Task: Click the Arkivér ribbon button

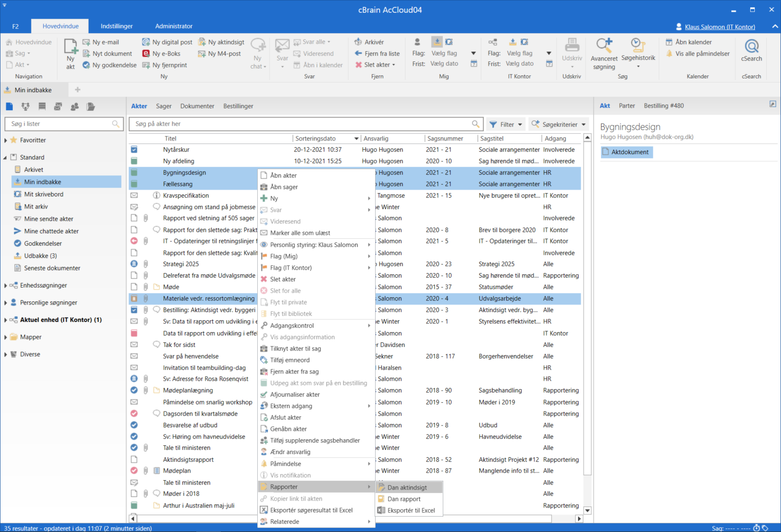Action: click(x=369, y=42)
